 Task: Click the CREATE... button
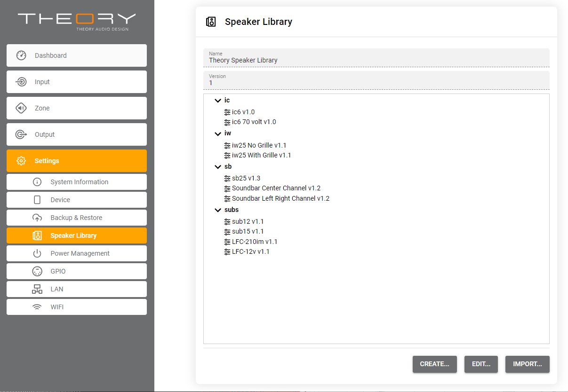[x=435, y=364]
